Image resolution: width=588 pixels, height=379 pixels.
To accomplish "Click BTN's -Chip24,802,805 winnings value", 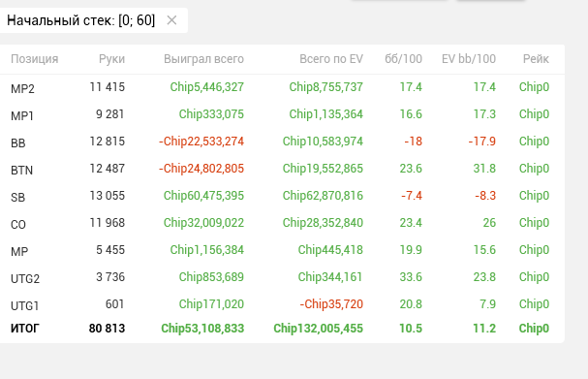I will tap(201, 169).
